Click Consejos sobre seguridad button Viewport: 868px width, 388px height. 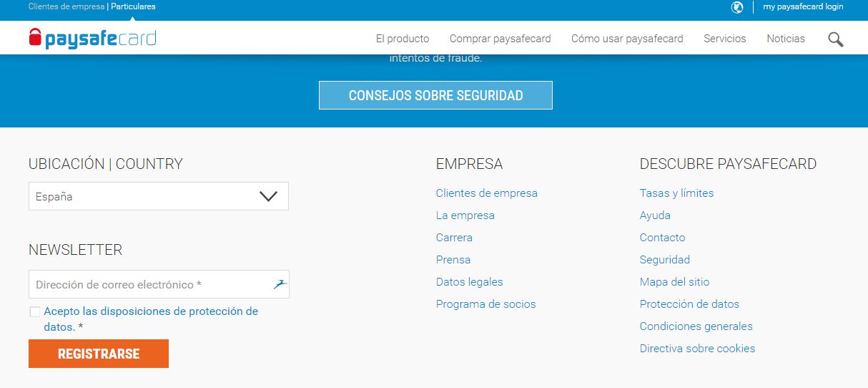pyautogui.click(x=435, y=95)
